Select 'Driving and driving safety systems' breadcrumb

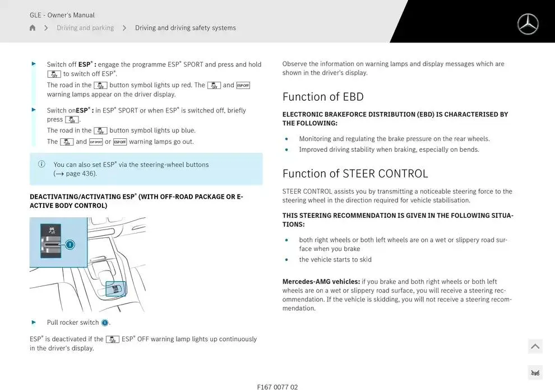185,28
